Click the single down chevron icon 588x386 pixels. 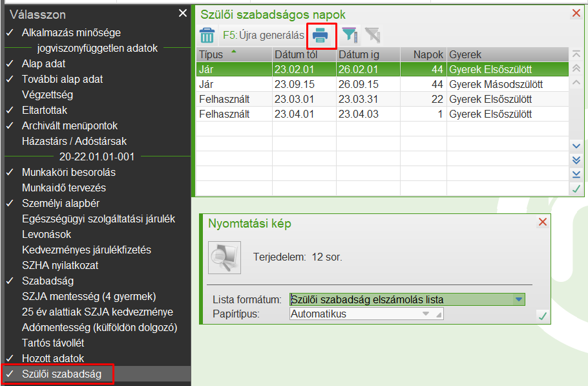click(576, 146)
